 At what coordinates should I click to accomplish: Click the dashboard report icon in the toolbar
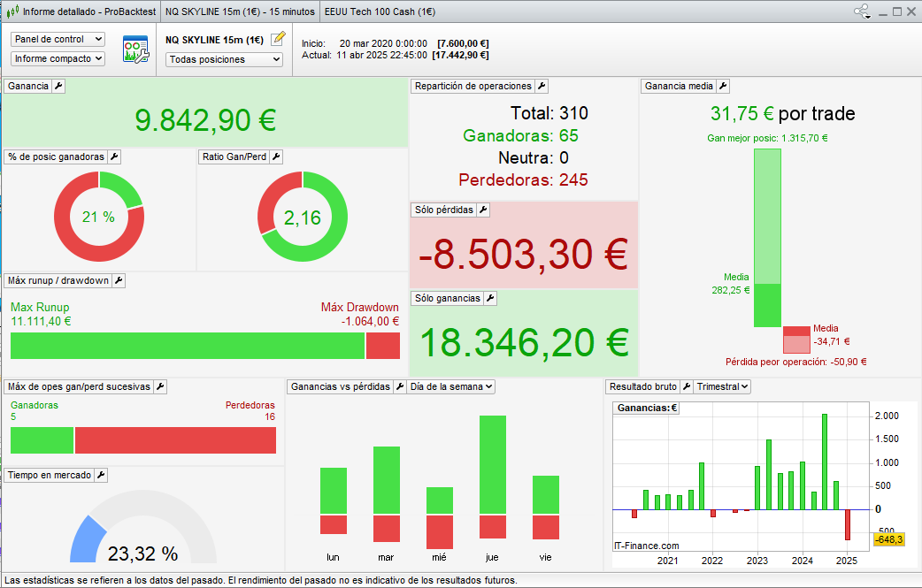(135, 49)
